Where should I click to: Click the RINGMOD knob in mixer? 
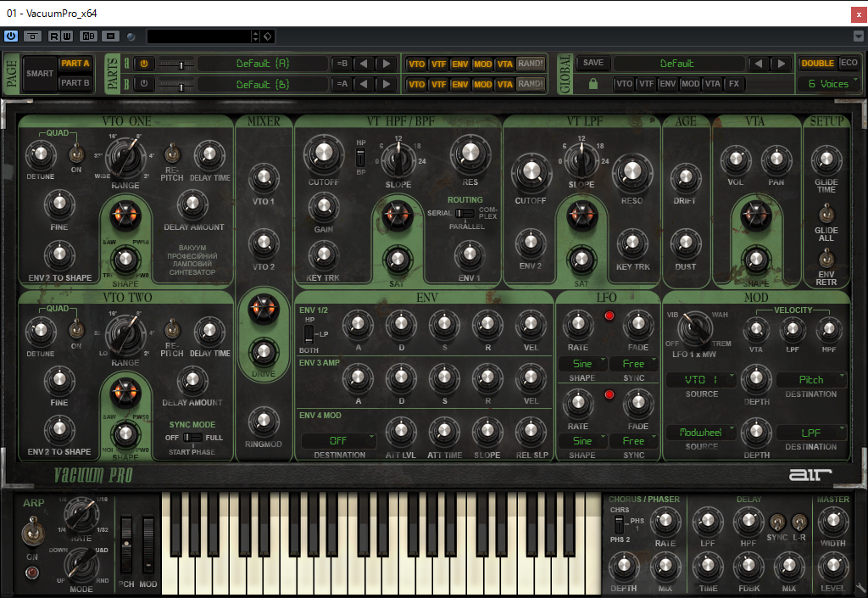(264, 422)
